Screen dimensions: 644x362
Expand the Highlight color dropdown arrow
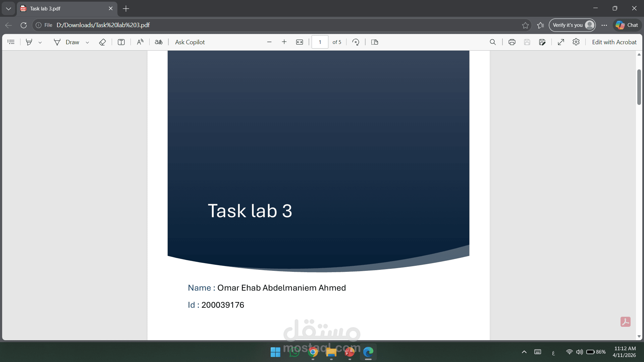(40, 42)
